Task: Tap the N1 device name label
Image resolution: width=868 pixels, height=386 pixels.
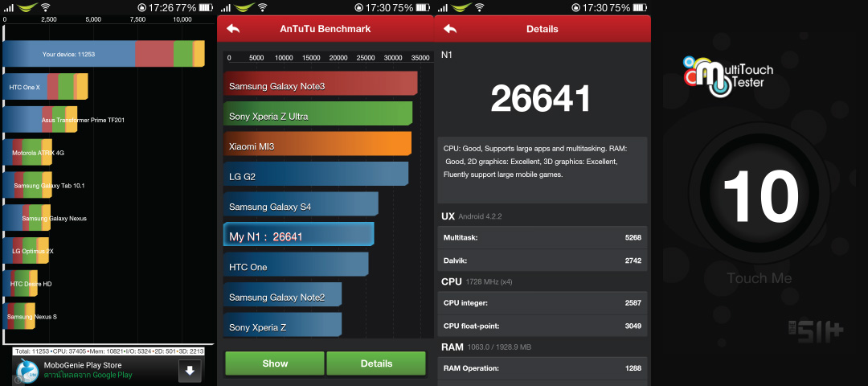Action: click(447, 55)
